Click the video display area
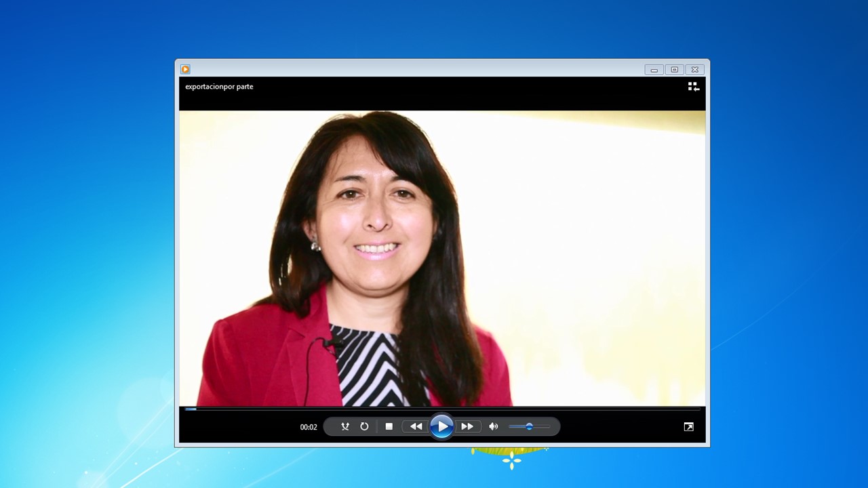 [442, 258]
